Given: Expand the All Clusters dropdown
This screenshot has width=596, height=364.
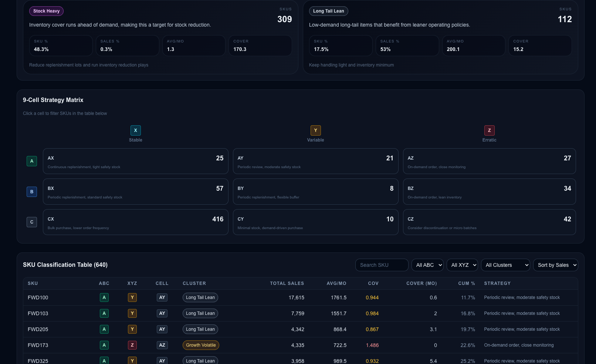Looking at the screenshot, I should [x=505, y=265].
